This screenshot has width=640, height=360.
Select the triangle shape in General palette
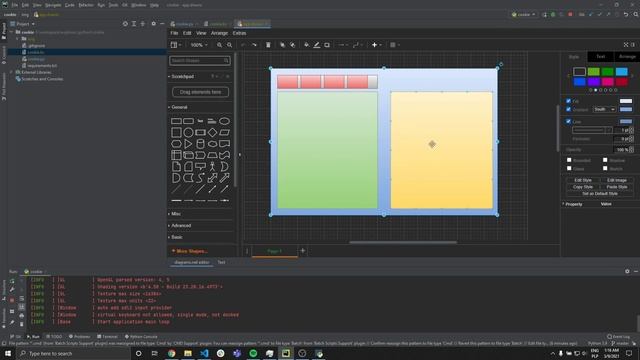click(x=188, y=144)
